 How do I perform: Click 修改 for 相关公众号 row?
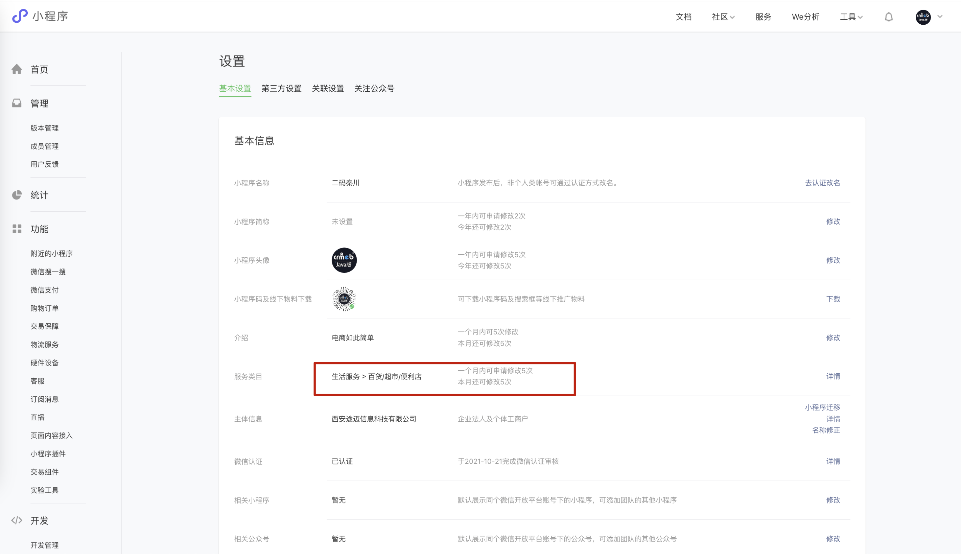pos(833,539)
